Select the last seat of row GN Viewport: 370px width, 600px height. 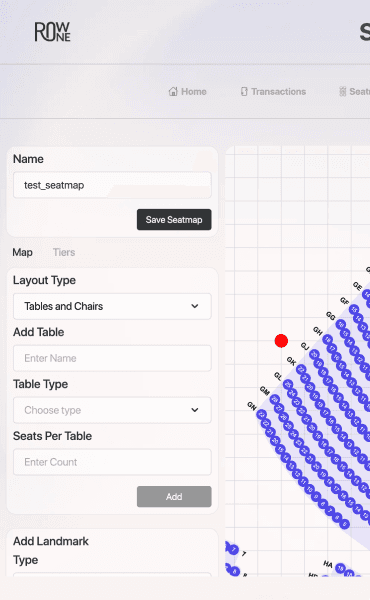[345, 524]
